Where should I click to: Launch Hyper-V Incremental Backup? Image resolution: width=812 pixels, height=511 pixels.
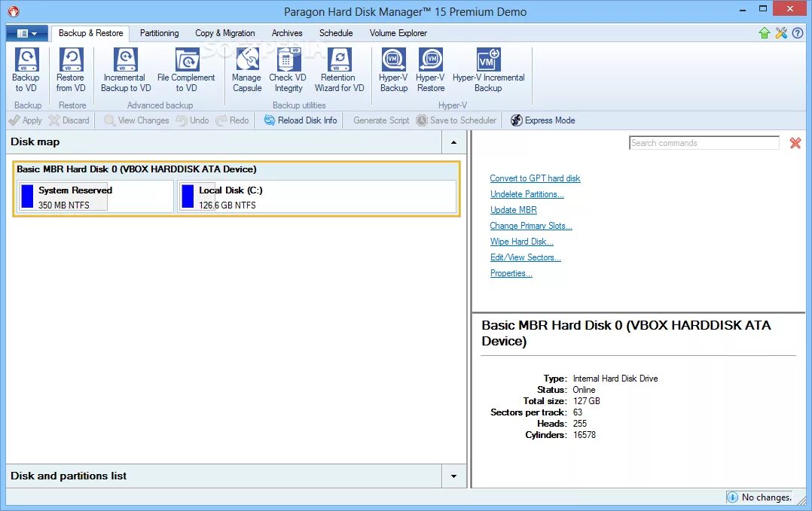(x=488, y=70)
